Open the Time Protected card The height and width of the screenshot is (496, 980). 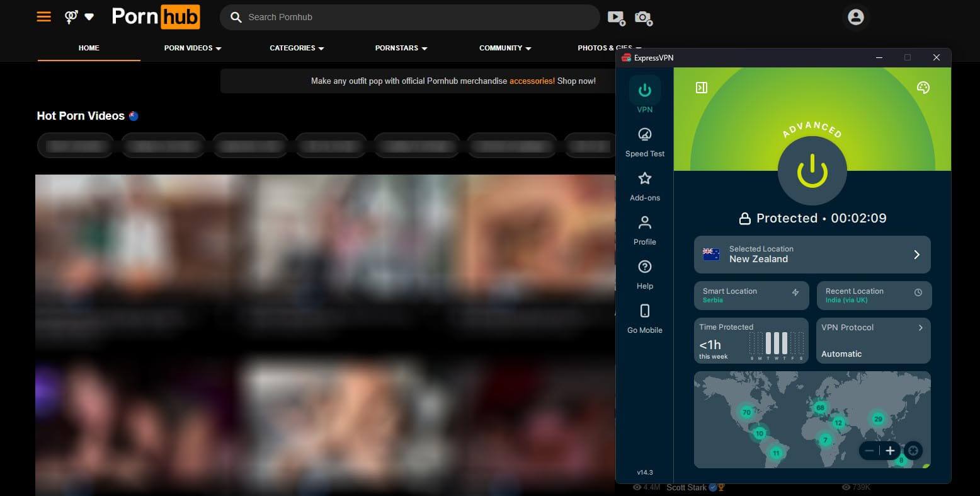[751, 340]
